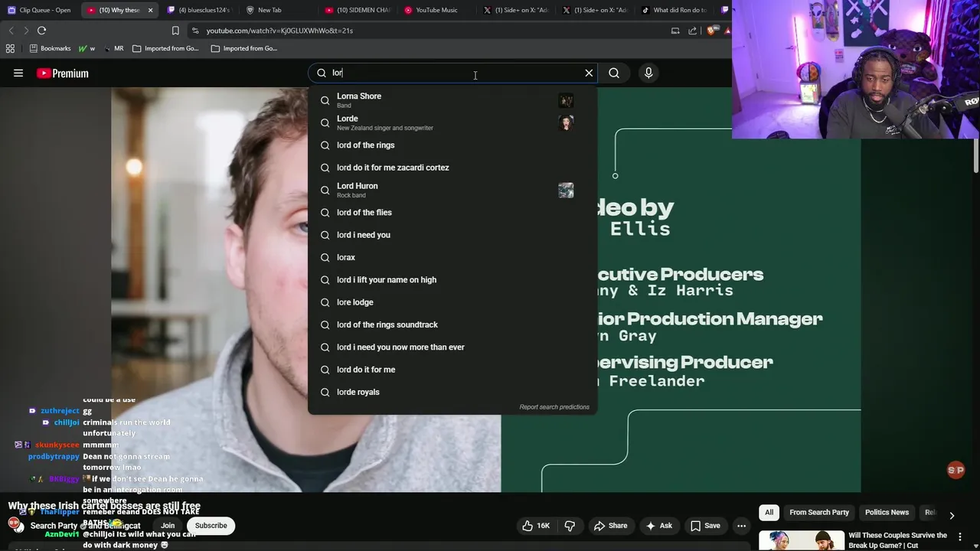Open 'Will These Couples Survive' video
Viewport: 980px width, 551px height.
point(897,540)
